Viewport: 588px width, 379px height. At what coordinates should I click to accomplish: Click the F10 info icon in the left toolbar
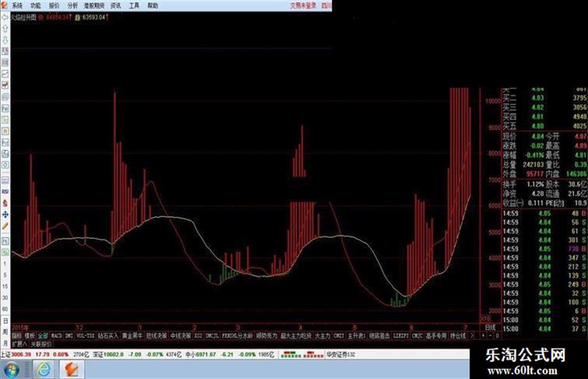[x=5, y=108]
